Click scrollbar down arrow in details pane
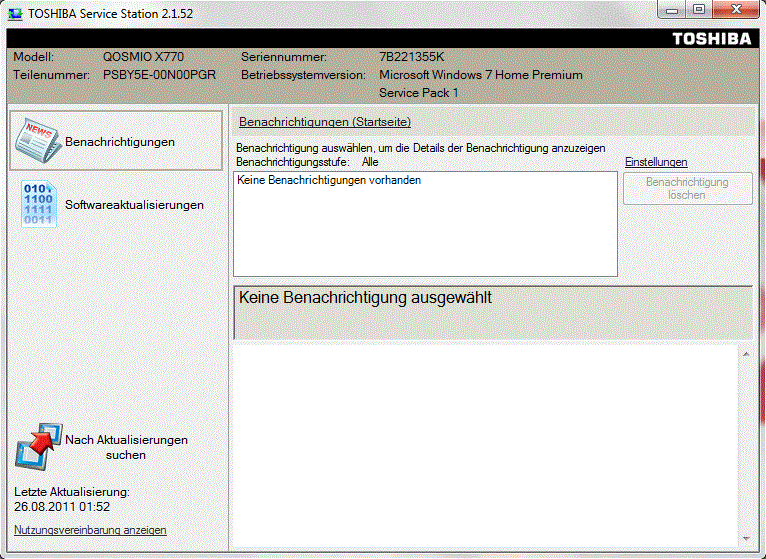The height and width of the screenshot is (559, 766). [x=746, y=538]
